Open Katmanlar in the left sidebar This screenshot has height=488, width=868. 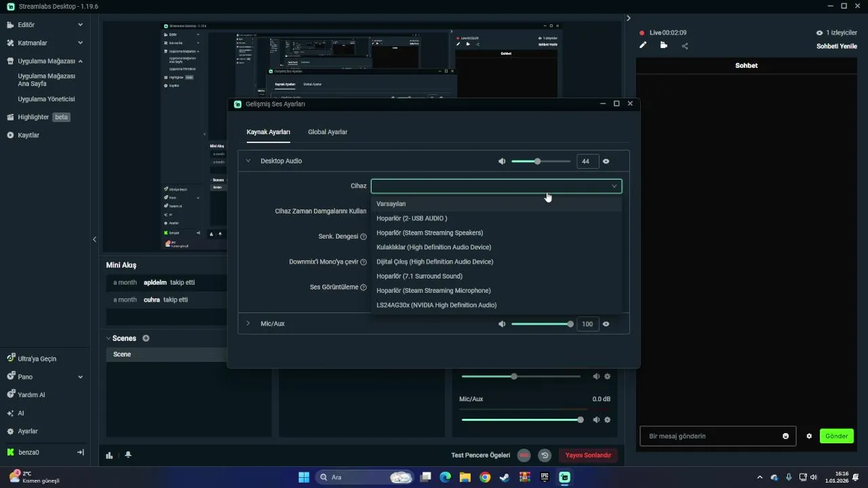[33, 43]
